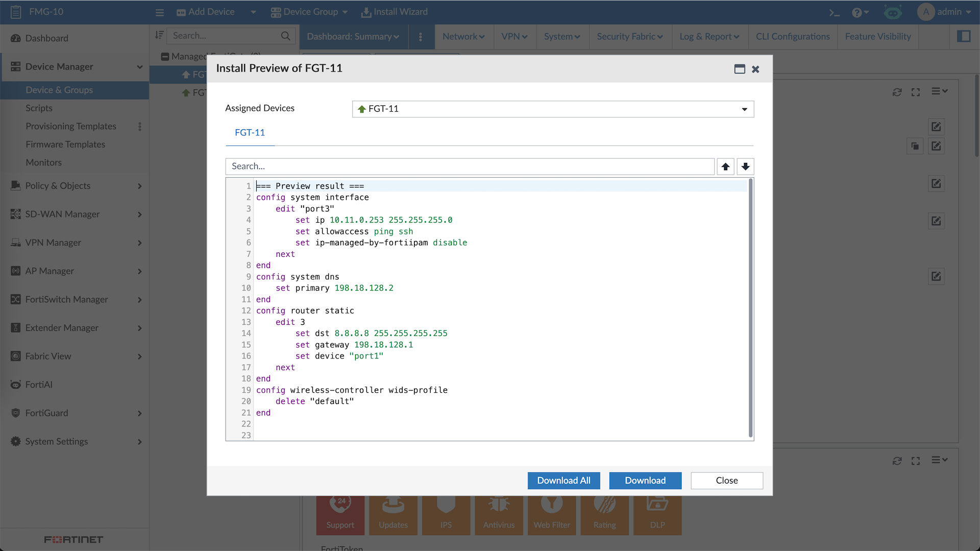This screenshot has height=551, width=980.
Task: Open the Dashboard sidebar item
Action: click(x=46, y=38)
